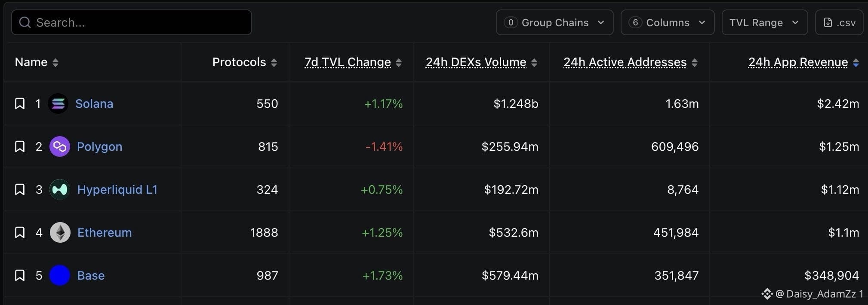Click the blue Base chain logo
This screenshot has height=305, width=868.
(x=60, y=275)
